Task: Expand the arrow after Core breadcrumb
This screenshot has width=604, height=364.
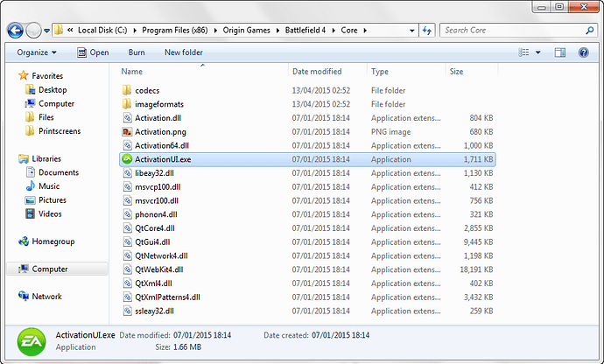Action: click(365, 30)
